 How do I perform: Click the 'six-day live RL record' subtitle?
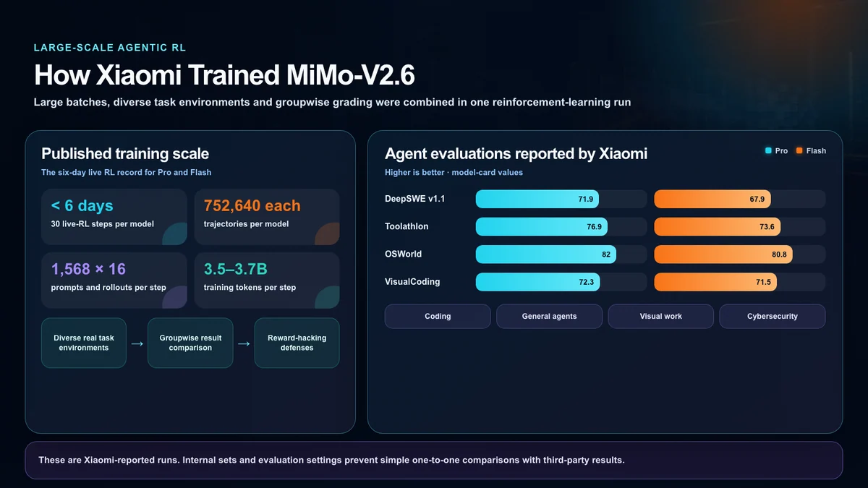click(126, 173)
